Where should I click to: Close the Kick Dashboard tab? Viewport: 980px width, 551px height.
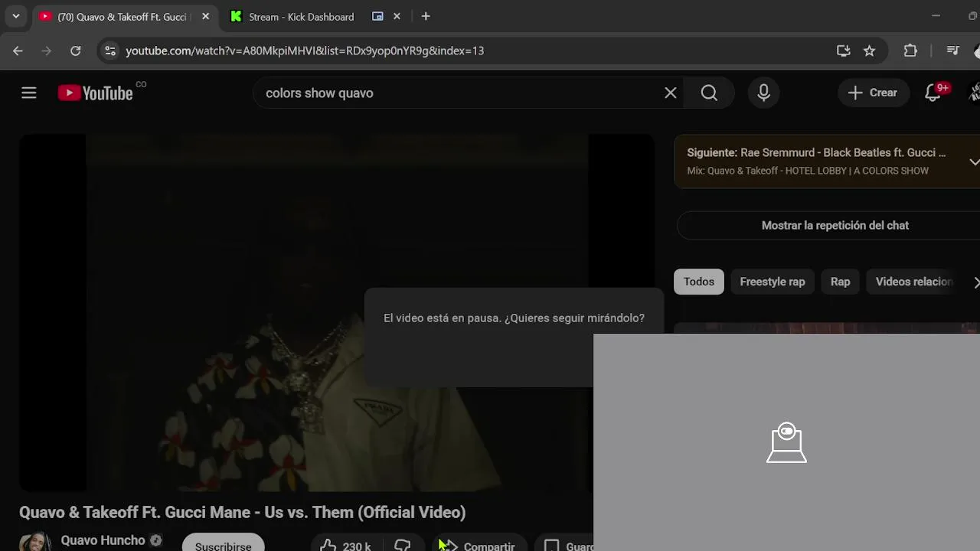397,16
